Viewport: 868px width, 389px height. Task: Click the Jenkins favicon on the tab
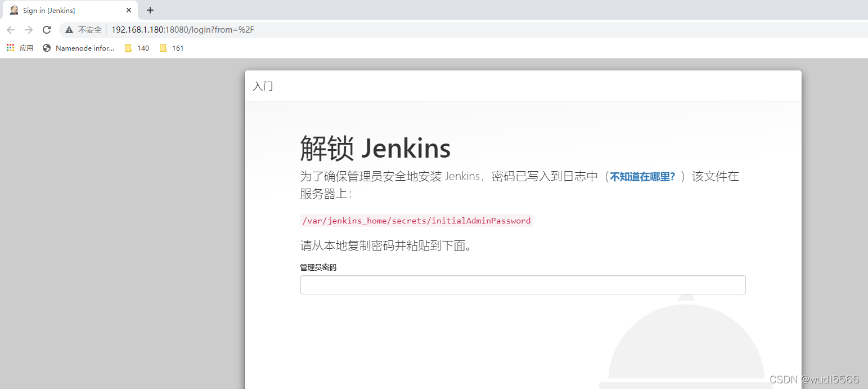14,10
